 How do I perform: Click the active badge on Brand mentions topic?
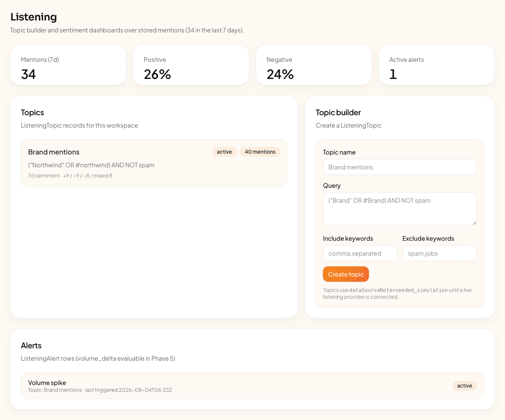coord(224,152)
